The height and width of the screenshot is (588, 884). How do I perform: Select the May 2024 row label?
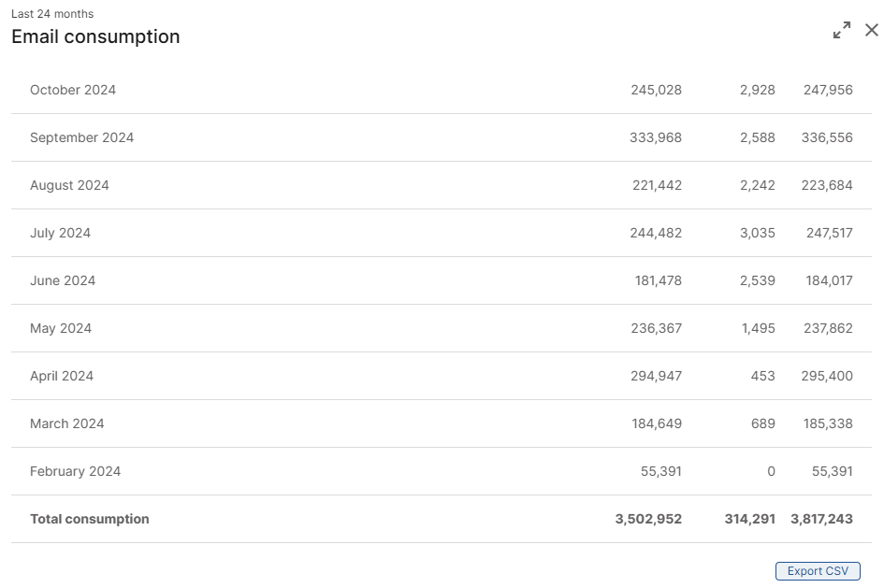pos(61,328)
